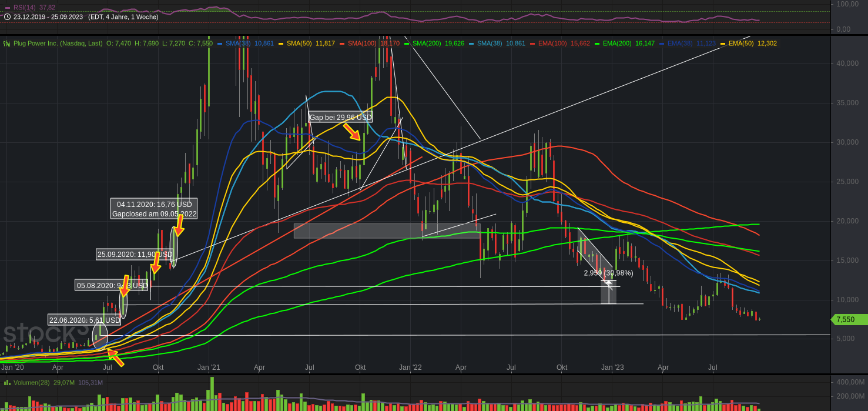
Task: Click the Jan '21 time axis label
Action: 209,367
